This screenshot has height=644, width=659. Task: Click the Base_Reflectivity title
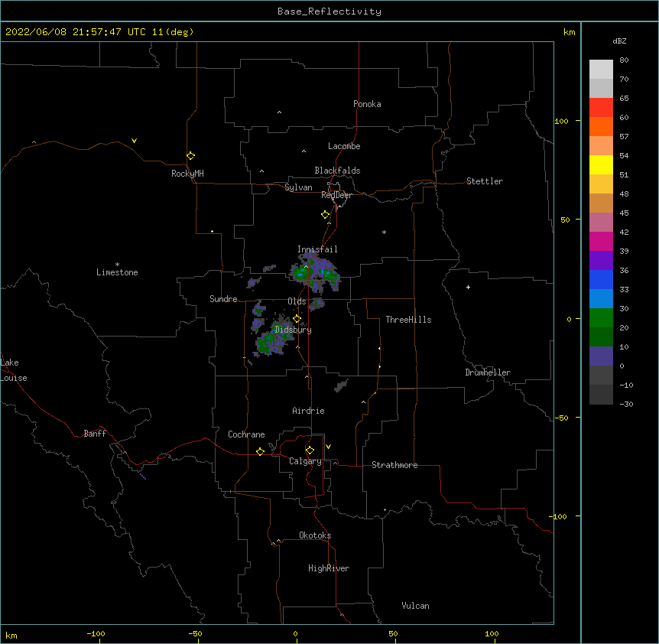click(329, 11)
